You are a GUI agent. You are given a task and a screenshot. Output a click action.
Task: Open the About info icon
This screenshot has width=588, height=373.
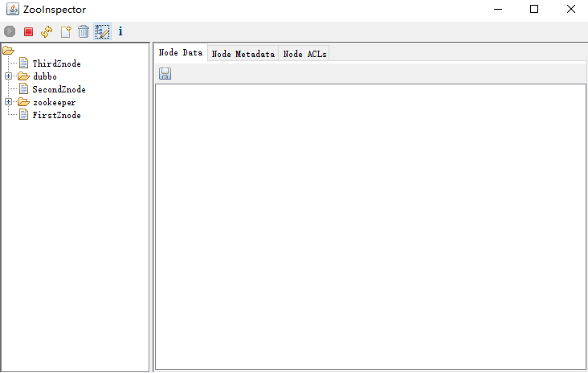[120, 31]
